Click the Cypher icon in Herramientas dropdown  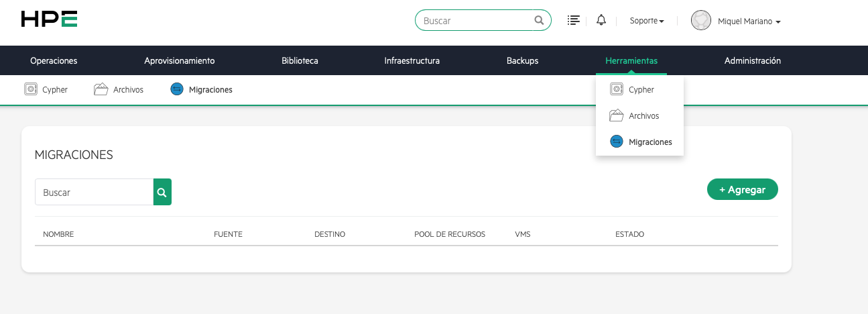pyautogui.click(x=617, y=89)
